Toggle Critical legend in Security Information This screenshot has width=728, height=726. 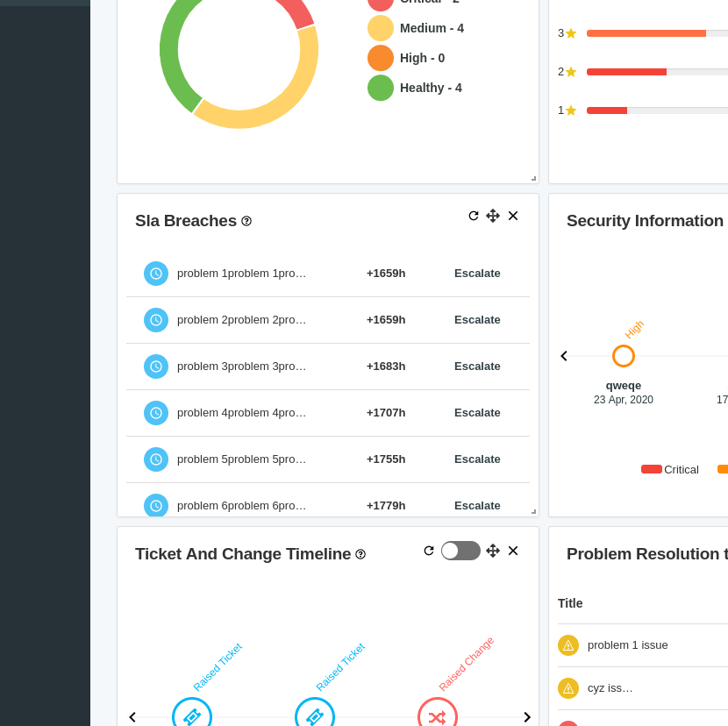point(669,469)
